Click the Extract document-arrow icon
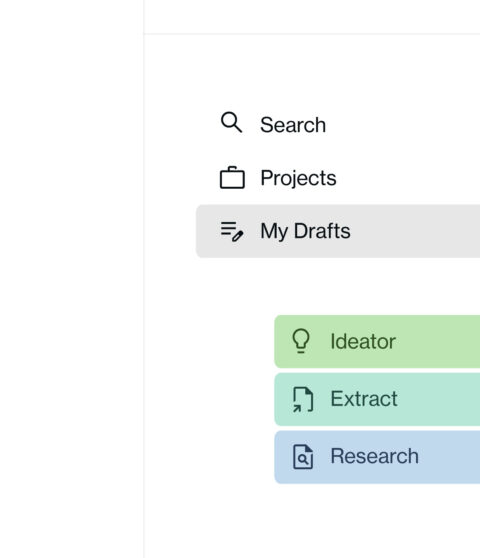This screenshot has width=480, height=558. tap(303, 399)
